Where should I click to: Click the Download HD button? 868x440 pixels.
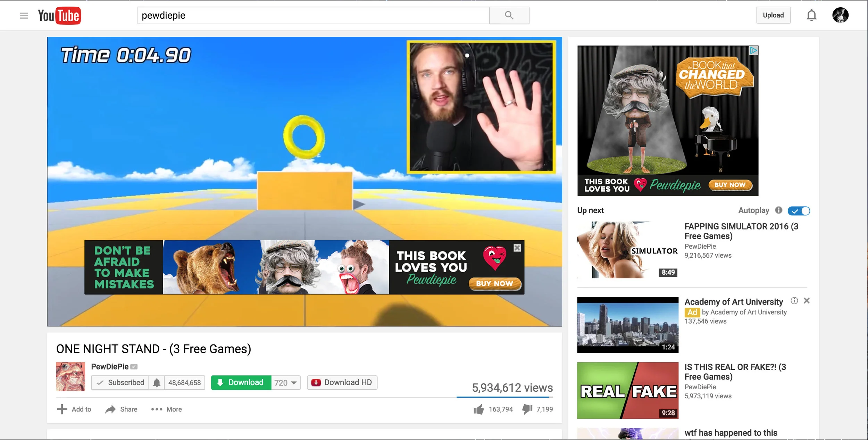342,383
